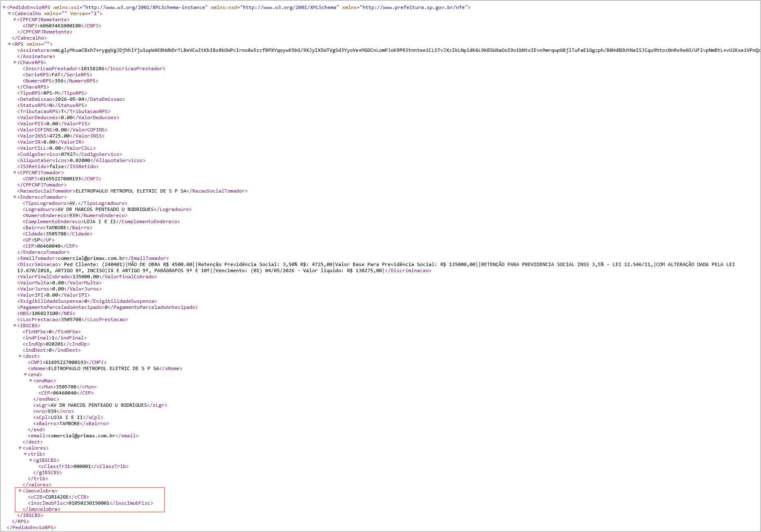The image size is (761, 532).
Task: Click the indFinal 1 line
Action: click(55, 338)
